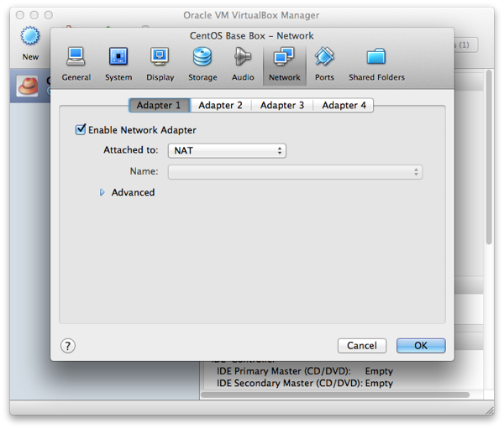This screenshot has width=504, height=429.
Task: Click the horizontal scrollbar at bottom
Action: click(336, 395)
